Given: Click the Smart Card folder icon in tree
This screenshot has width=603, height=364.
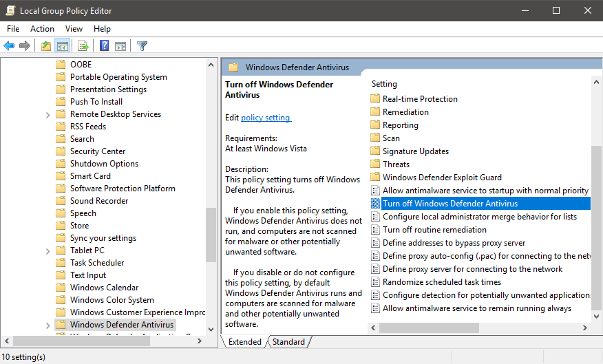Looking at the screenshot, I should click(x=61, y=175).
